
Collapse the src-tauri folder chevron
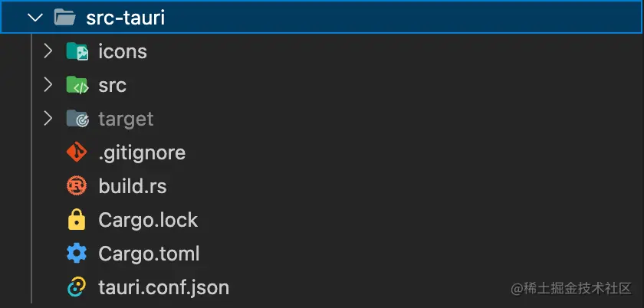(34, 18)
